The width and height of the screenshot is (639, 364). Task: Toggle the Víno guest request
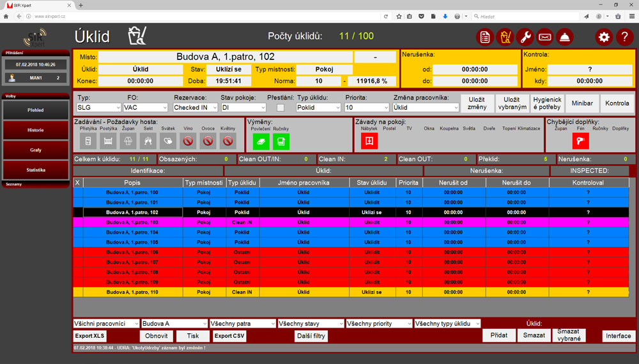coord(188,141)
